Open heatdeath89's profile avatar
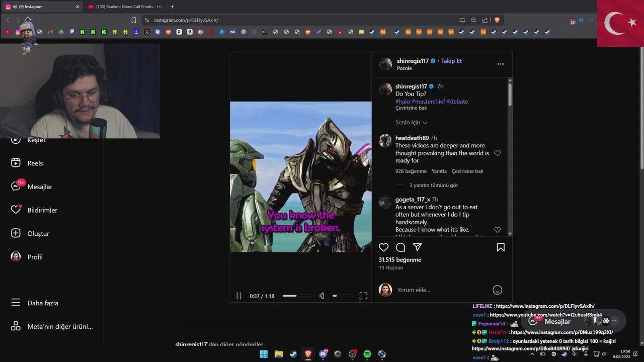Image resolution: width=644 pixels, height=362 pixels. tap(385, 141)
